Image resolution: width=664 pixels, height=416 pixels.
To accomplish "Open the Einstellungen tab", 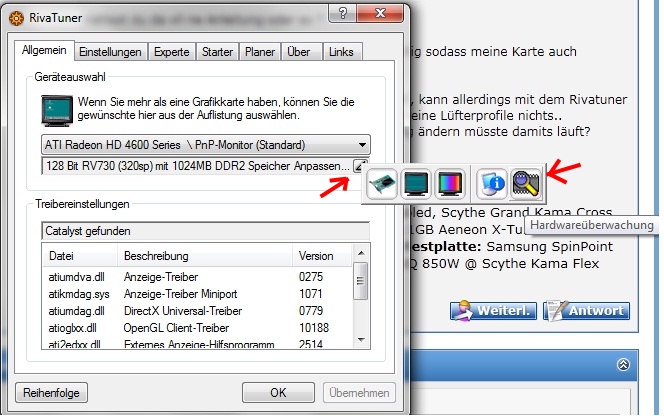I will click(111, 52).
